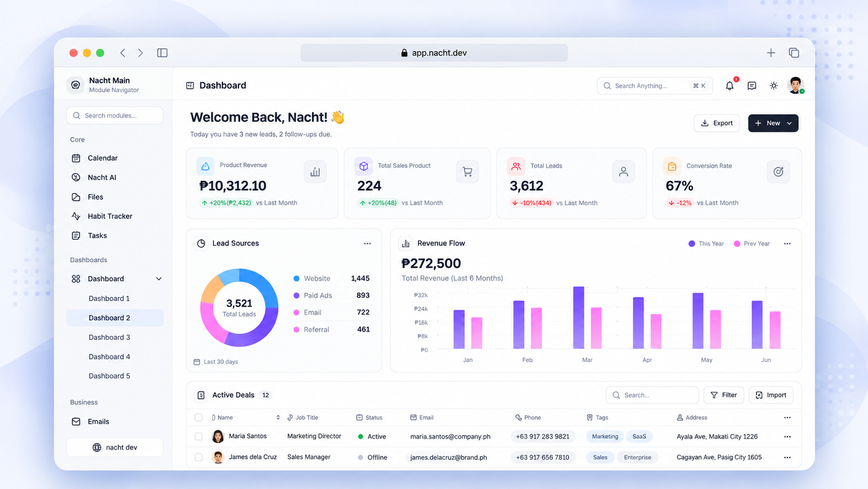Screen dimensions: 868x489
Task: Toggle light theme sun icon
Action: coord(774,86)
